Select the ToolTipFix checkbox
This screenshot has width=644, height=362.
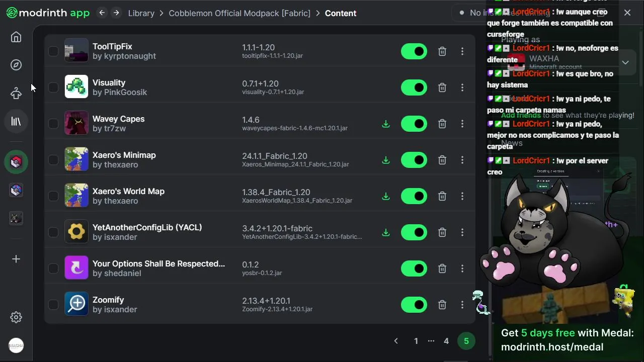click(x=53, y=51)
